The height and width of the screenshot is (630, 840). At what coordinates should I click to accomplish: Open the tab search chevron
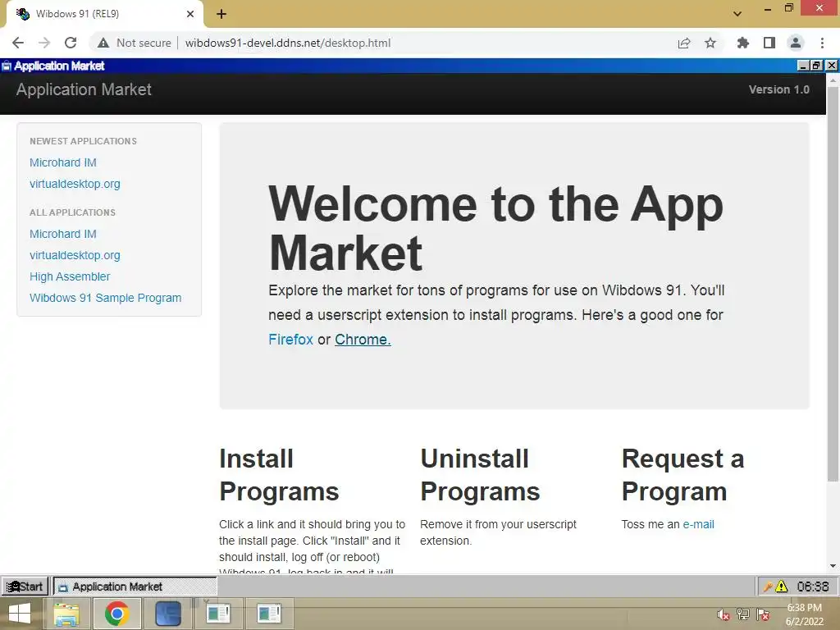[x=737, y=14]
